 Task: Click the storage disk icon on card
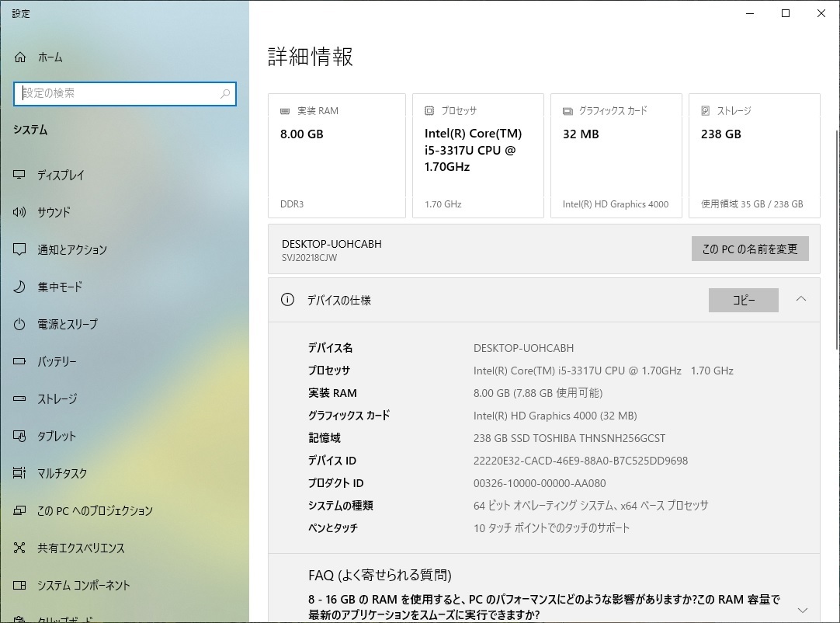click(706, 110)
